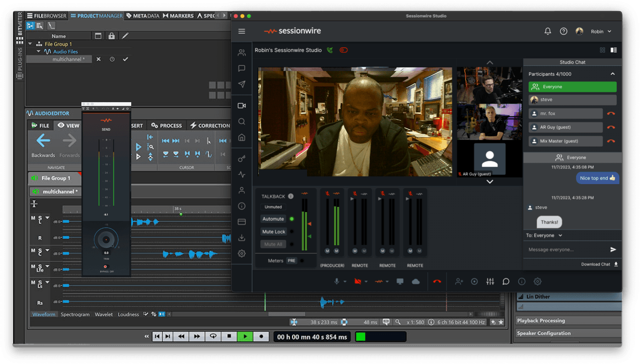Toggle the PRE meters button

click(291, 261)
